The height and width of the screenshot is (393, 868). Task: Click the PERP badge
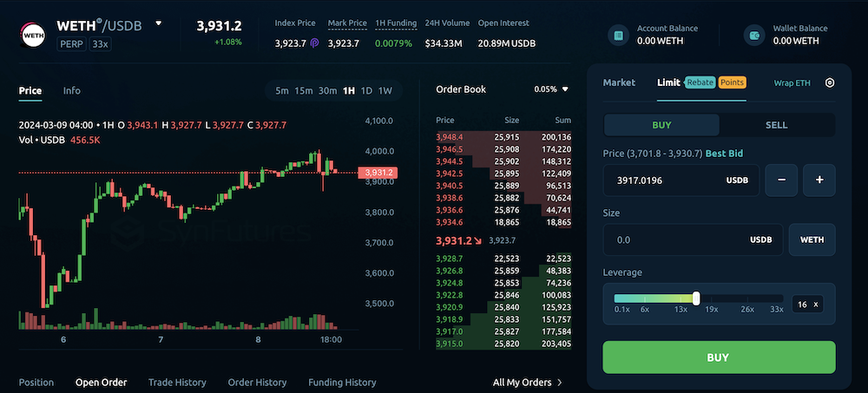coord(71,43)
